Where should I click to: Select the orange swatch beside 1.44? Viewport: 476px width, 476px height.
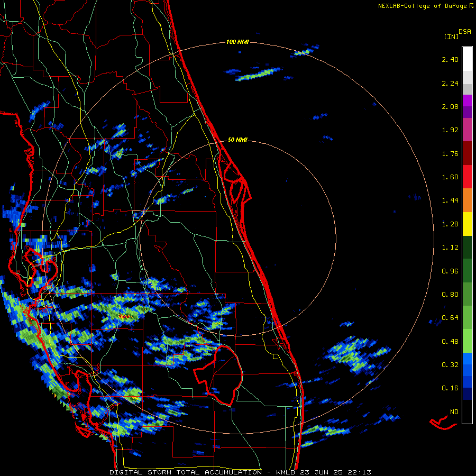tap(467, 200)
